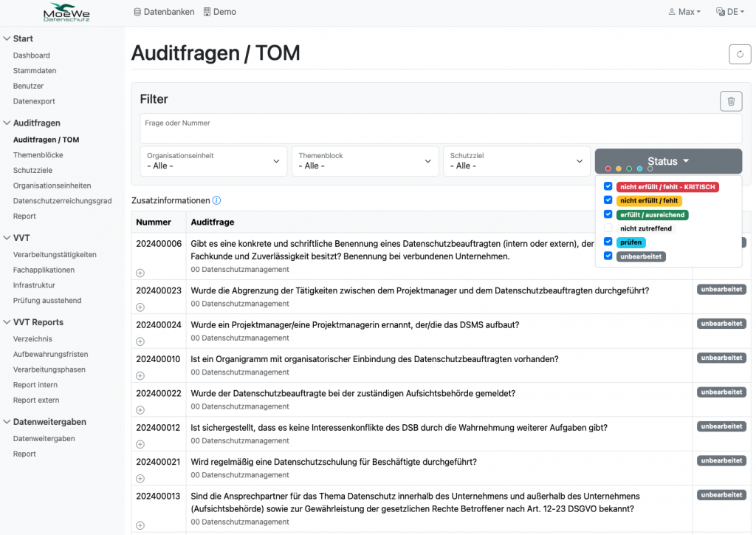The image size is (756, 535).
Task: Click the refresh icon beside the page title
Action: 740,54
